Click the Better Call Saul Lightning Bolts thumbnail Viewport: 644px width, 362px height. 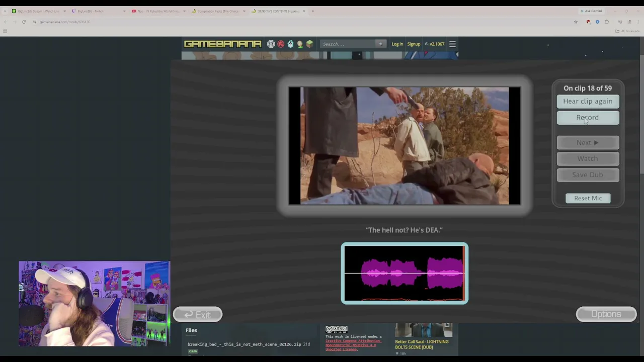(x=424, y=330)
